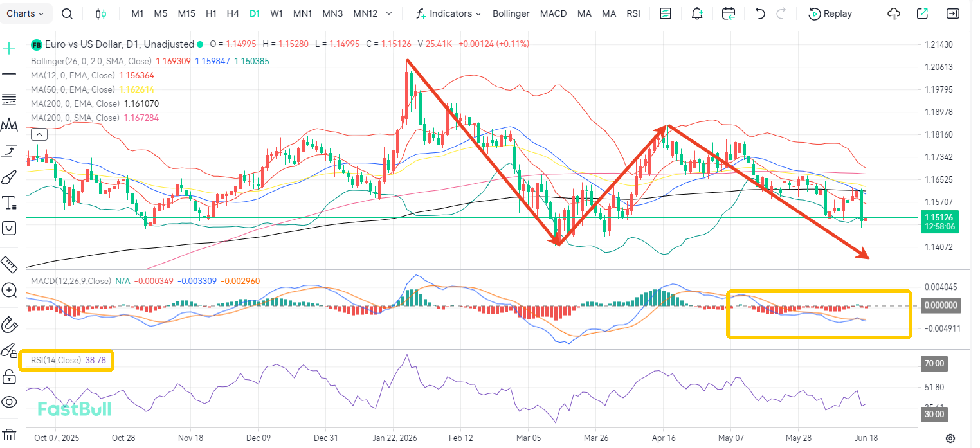The image size is (980, 448).
Task: Activate the ruler measure tool
Action: [x=9, y=264]
